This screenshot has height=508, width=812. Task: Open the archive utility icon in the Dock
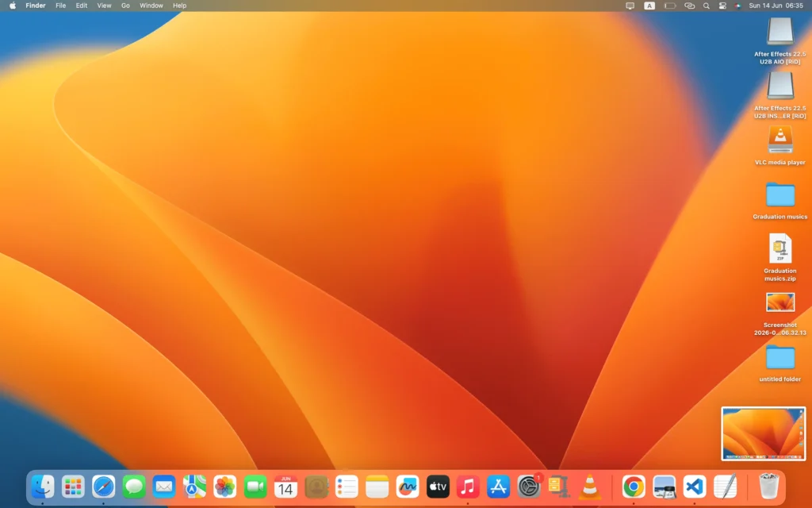pos(559,487)
